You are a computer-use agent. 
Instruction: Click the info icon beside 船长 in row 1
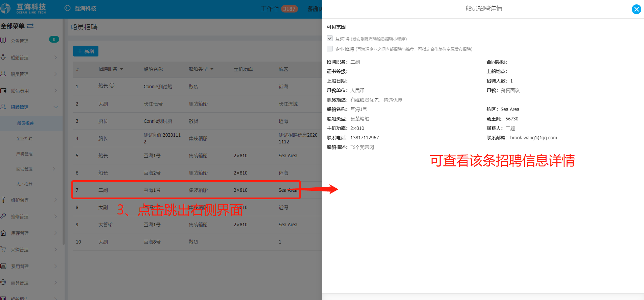click(x=112, y=86)
